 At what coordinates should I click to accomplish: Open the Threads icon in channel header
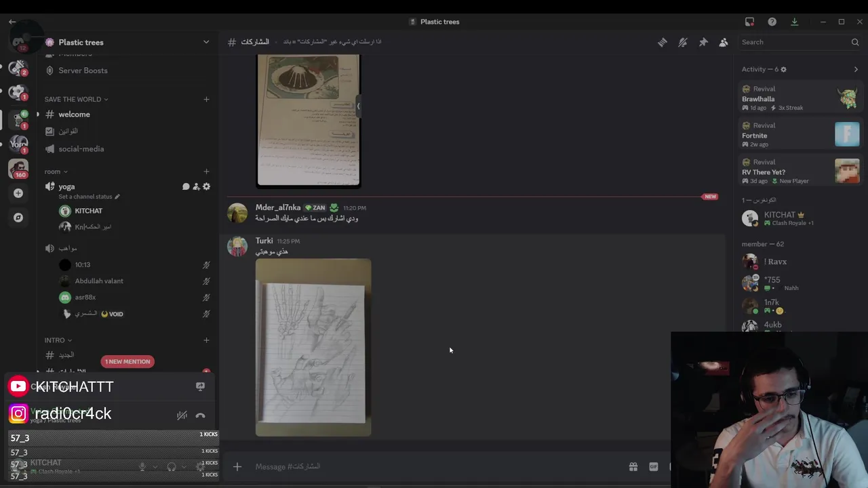point(663,42)
